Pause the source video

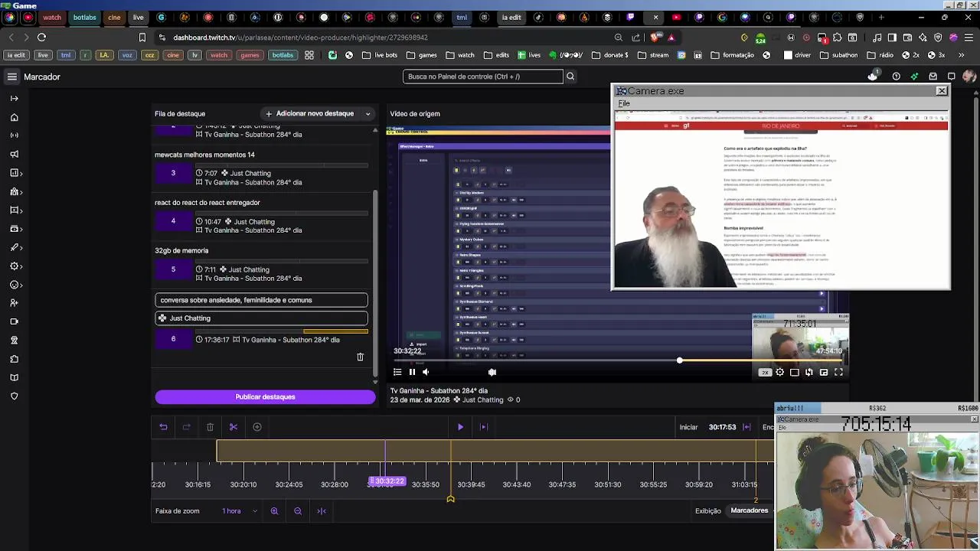[x=412, y=372]
